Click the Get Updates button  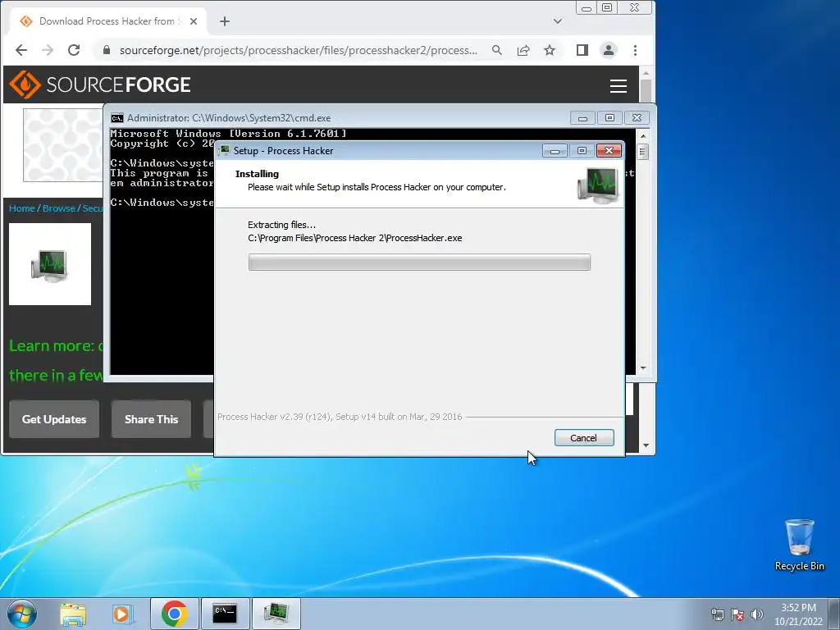(x=54, y=419)
